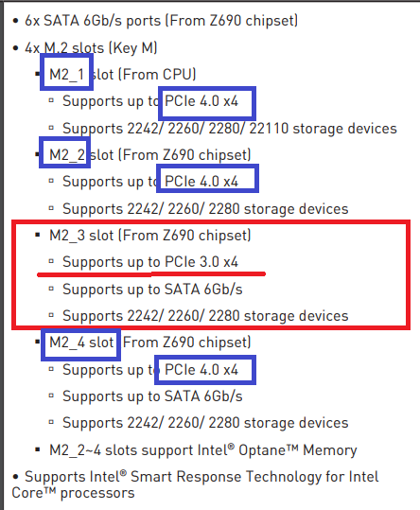
Task: Click the 4x M.2 slots heading
Action: (91, 48)
